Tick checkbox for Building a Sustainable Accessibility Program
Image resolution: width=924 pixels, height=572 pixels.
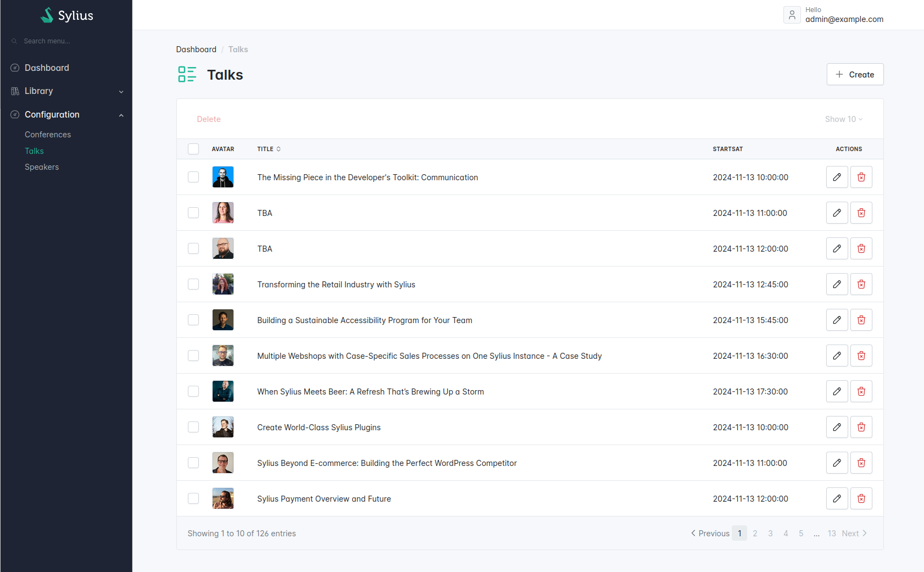[x=193, y=320]
